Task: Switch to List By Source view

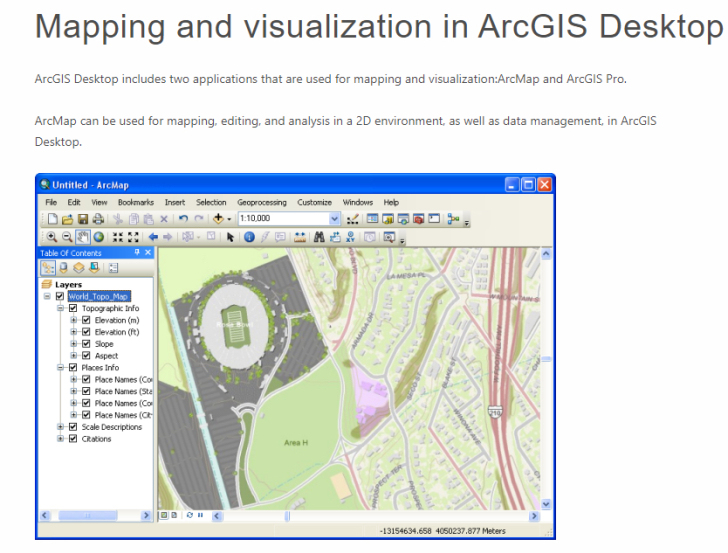Action: click(64, 268)
